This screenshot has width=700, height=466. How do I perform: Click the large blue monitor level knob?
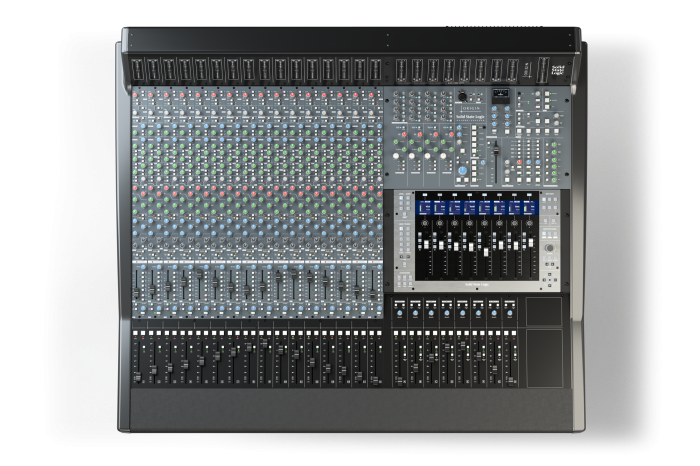tap(462, 171)
